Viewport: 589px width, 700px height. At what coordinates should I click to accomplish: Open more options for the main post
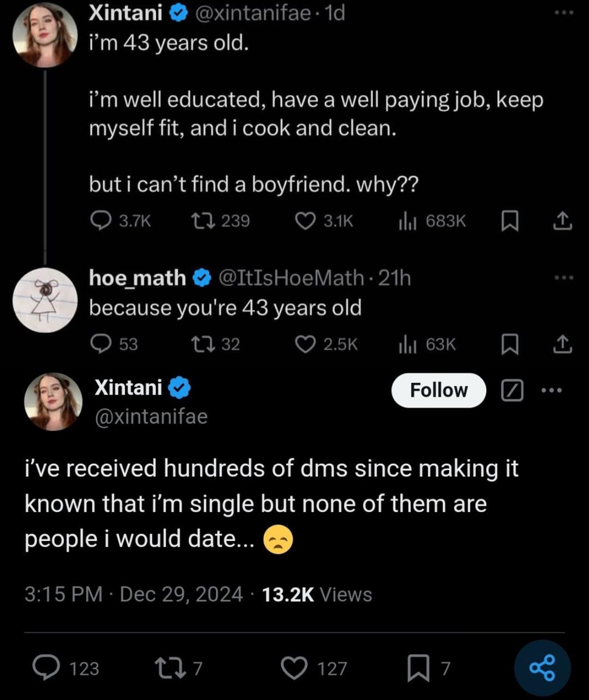(x=551, y=390)
